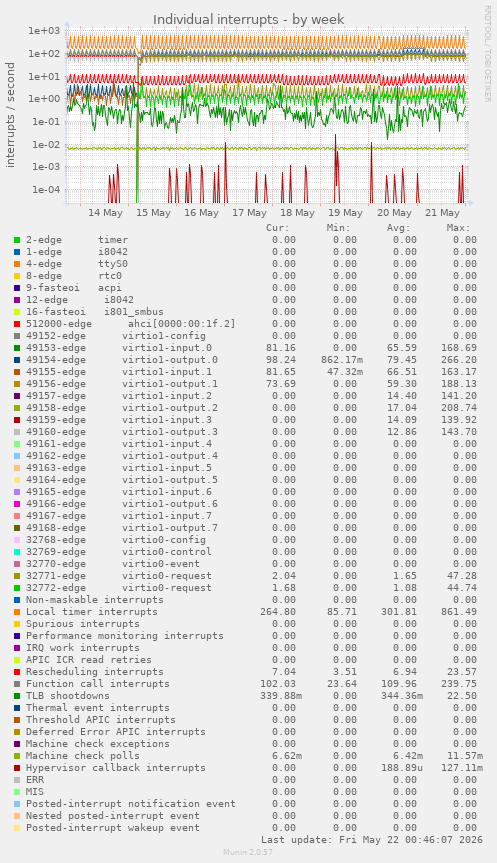
Task: Select the virtio1-input.0 legend label
Action: click(x=167, y=348)
